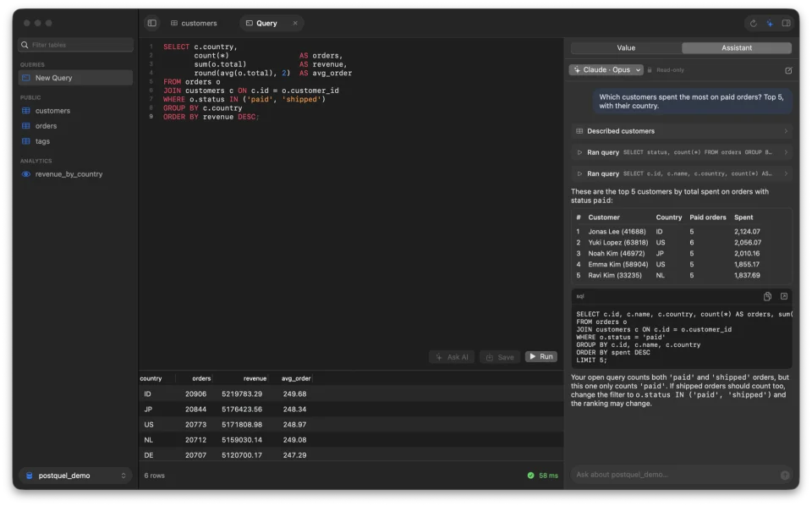Toggle the left sidebar panel icon
Image resolution: width=812 pixels, height=506 pixels.
tap(151, 24)
